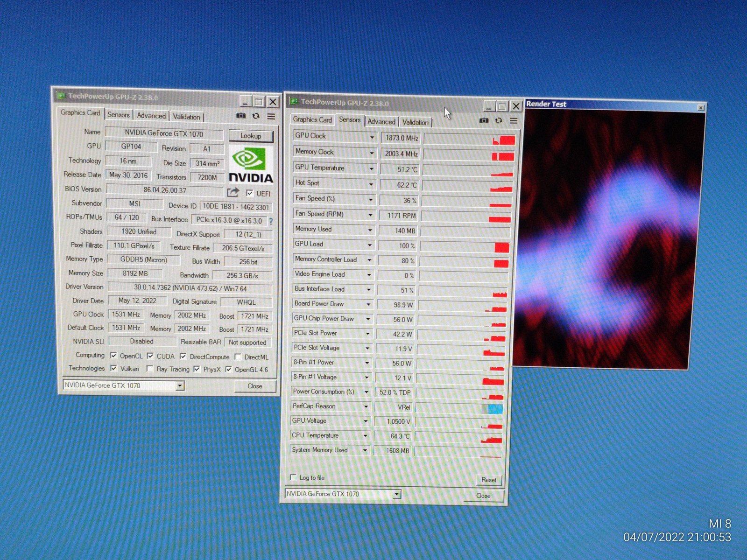Viewport: 747px width, 560px height.
Task: Toggle the OpenCL checkbox
Action: (113, 356)
